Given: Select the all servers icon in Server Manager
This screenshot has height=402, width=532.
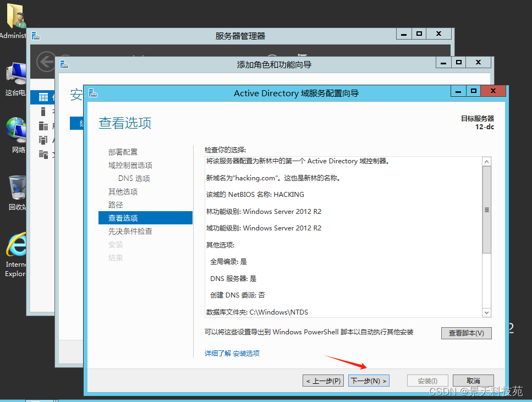Looking at the screenshot, I should 43,126.
